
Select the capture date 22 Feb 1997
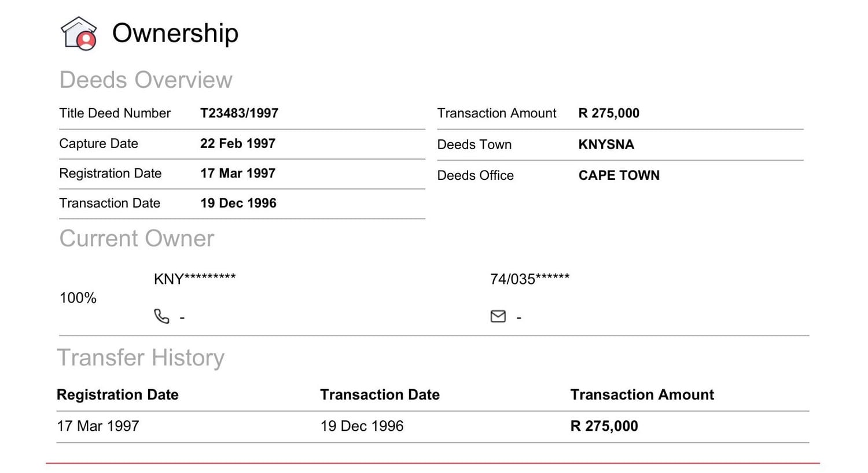[238, 143]
